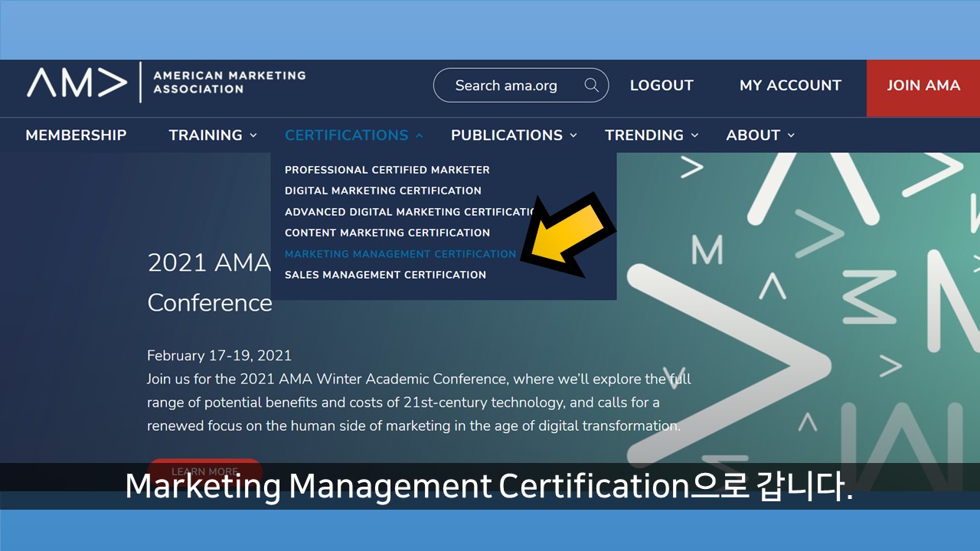This screenshot has width=980, height=551.
Task: Focus the Search ama.org field
Action: click(x=521, y=85)
